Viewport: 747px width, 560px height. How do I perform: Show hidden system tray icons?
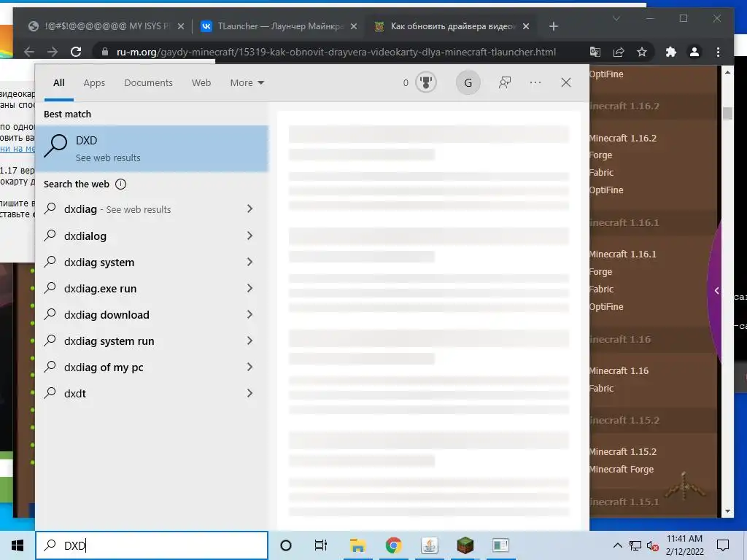coord(617,545)
